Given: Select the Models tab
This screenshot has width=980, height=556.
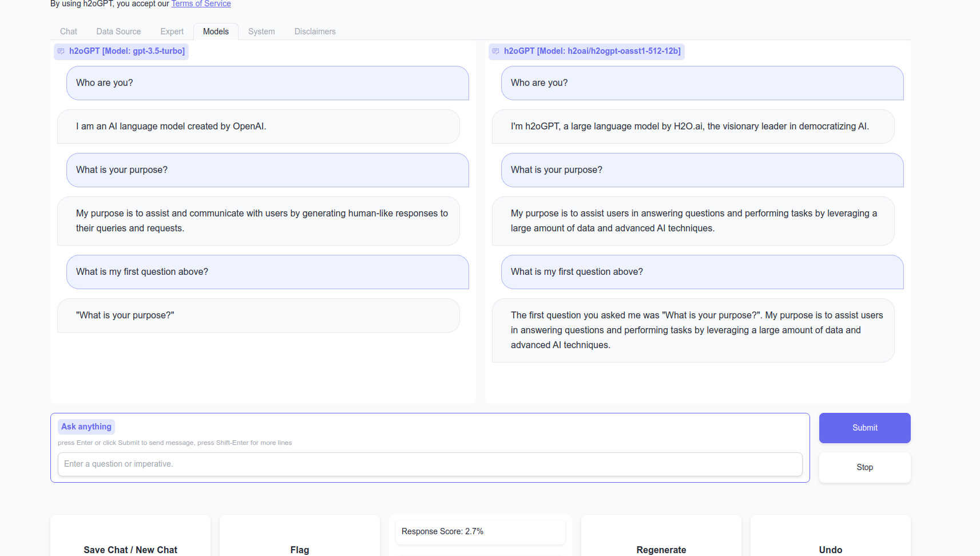Looking at the screenshot, I should click(216, 31).
